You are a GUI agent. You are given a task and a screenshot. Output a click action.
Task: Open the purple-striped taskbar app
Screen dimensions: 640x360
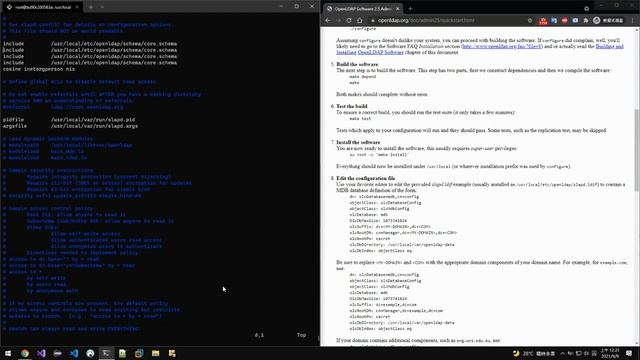58,353
